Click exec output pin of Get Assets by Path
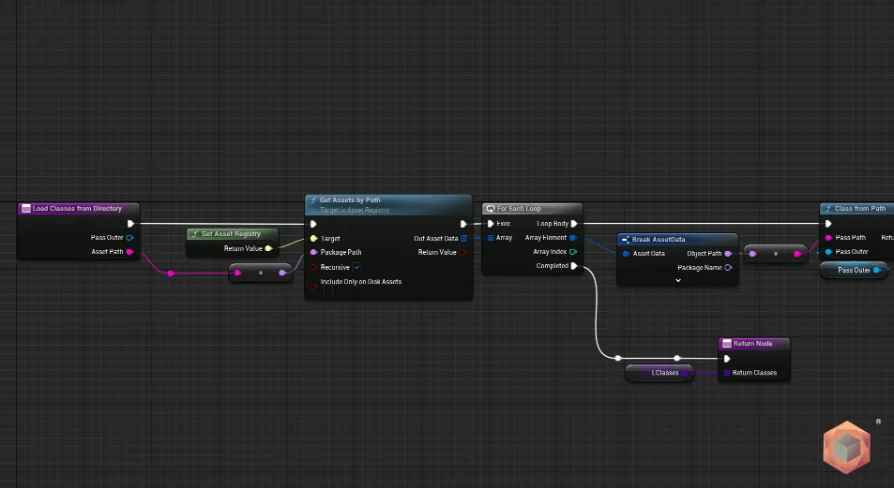 coord(464,224)
